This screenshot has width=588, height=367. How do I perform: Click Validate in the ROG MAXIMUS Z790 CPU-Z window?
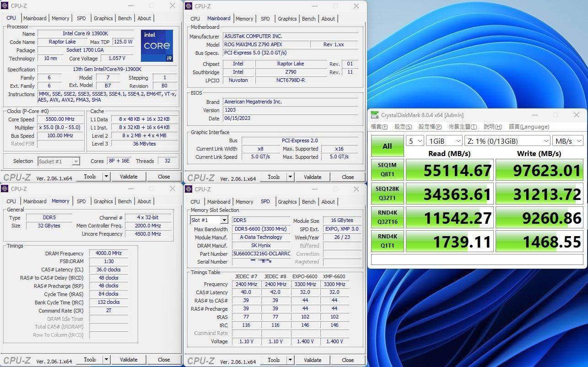click(313, 177)
